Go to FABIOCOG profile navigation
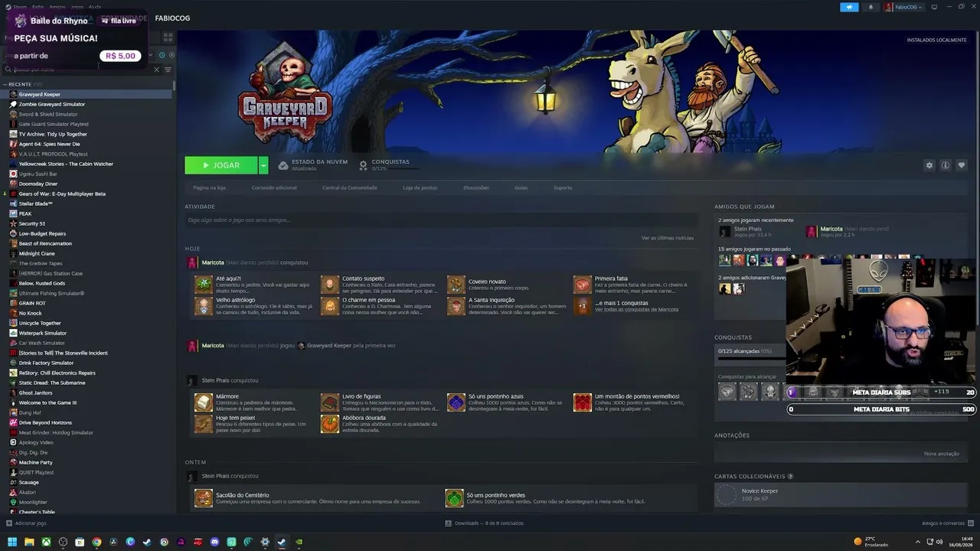Viewport: 980px width, 551px height. coord(172,18)
